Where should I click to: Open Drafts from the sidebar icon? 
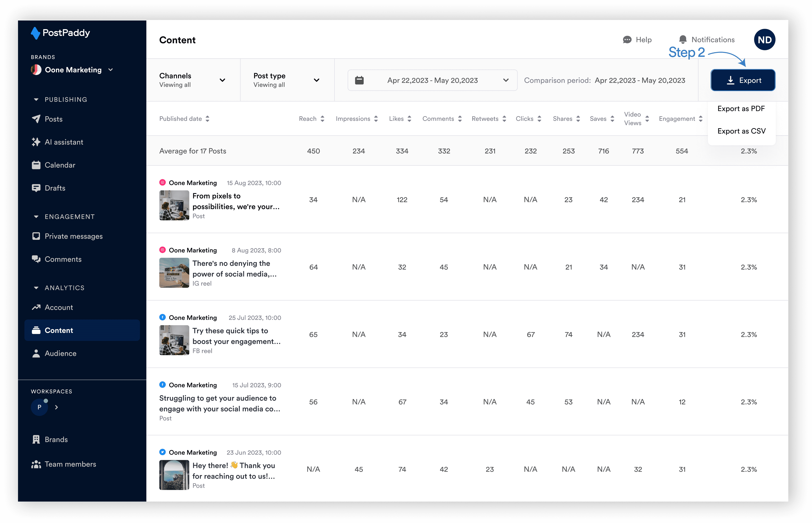[36, 188]
